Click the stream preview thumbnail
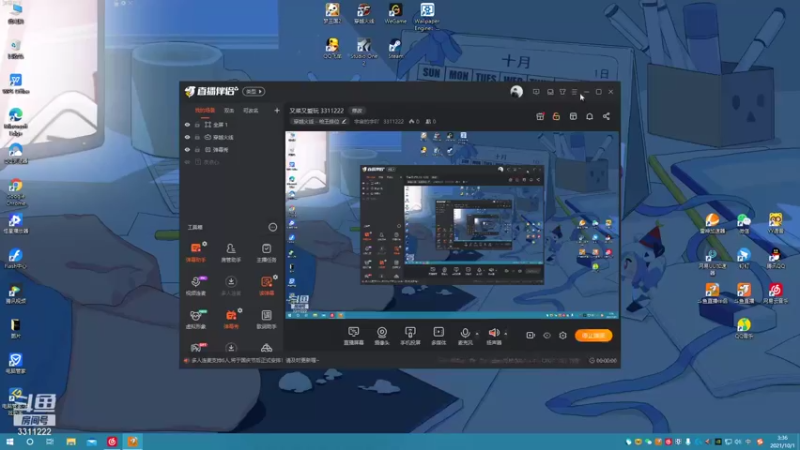Viewport: 800px width, 450px height. [452, 225]
